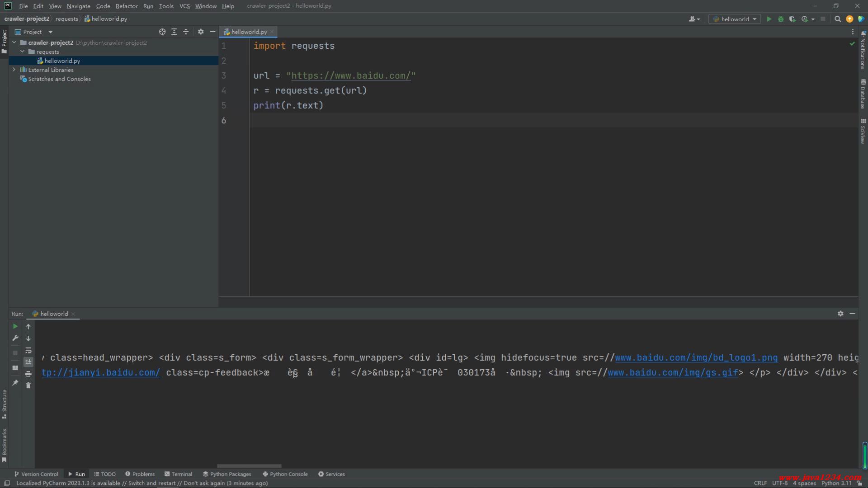Open the Version Control tool window
Viewport: 868px width, 488px height.
pos(36,474)
